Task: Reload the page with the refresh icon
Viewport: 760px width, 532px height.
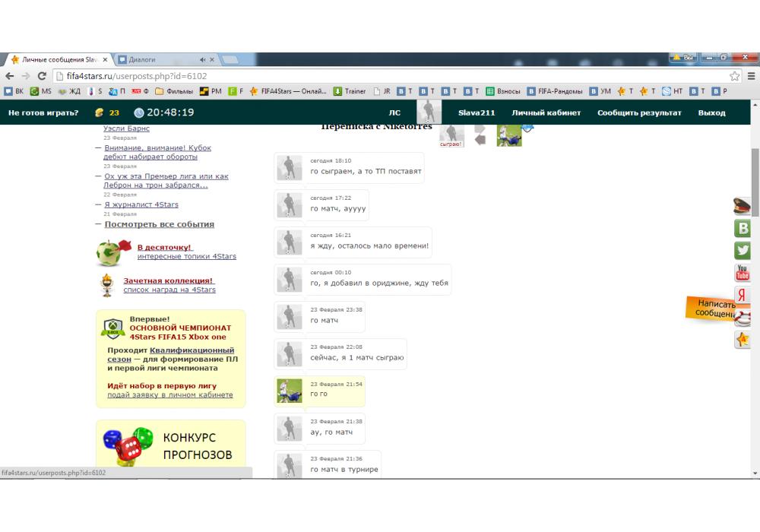Action: (40, 76)
